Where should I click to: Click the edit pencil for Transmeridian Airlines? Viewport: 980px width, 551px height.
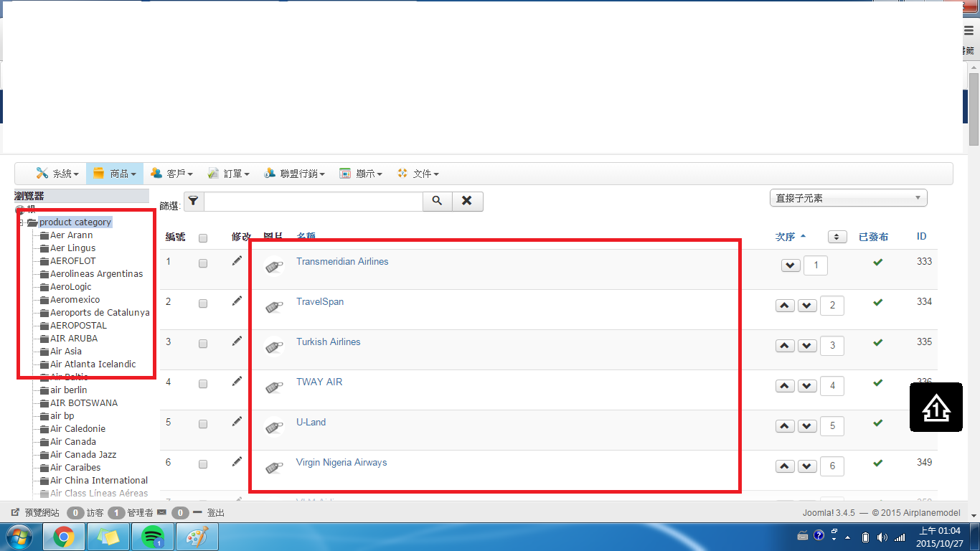coord(237,261)
